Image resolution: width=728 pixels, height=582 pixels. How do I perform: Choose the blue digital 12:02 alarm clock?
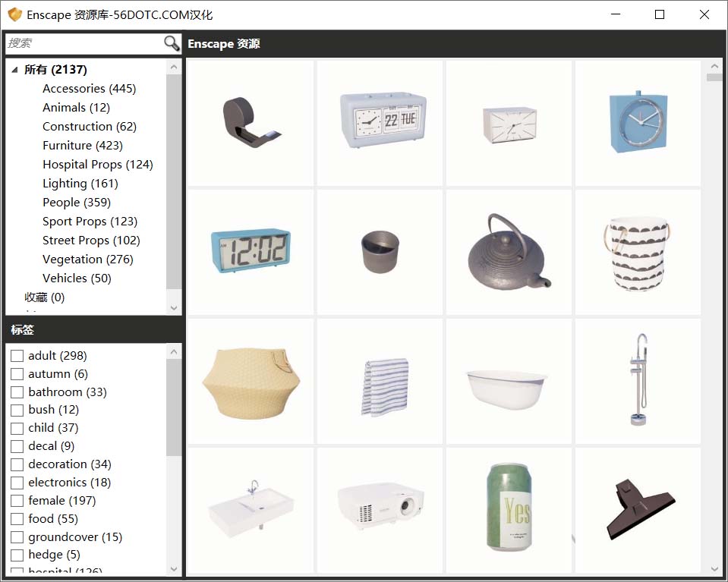click(251, 251)
